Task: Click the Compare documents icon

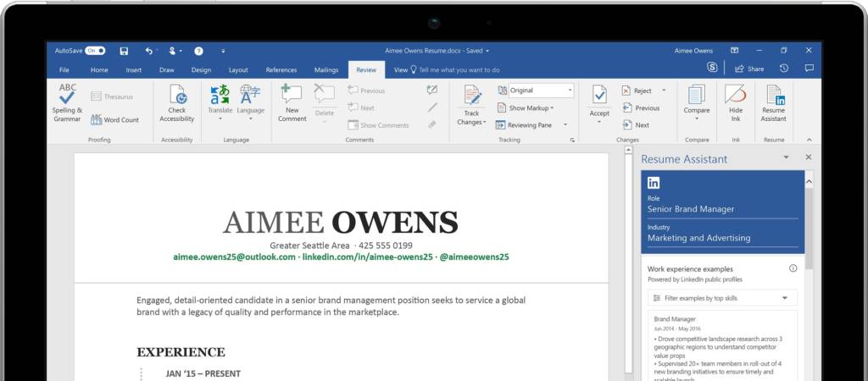Action: pyautogui.click(x=697, y=95)
